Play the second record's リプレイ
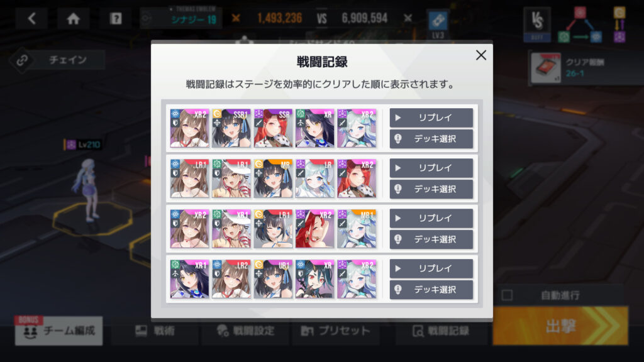 click(x=431, y=168)
